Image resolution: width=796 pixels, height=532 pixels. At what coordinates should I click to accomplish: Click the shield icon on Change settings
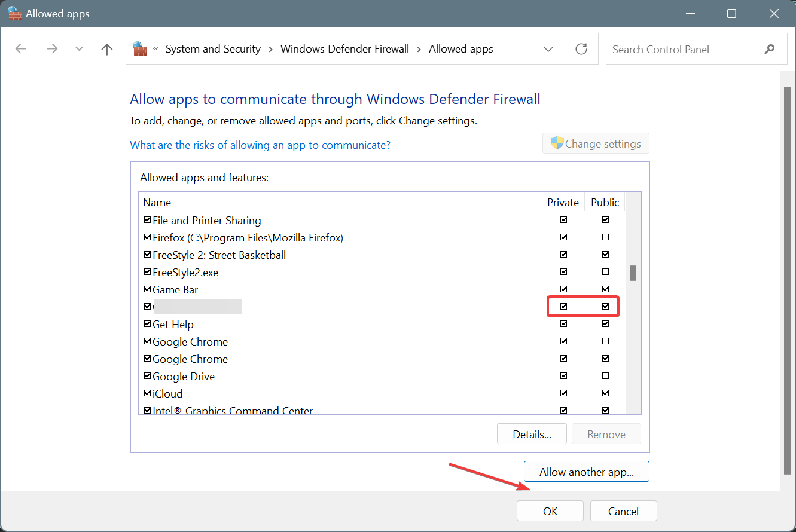coord(557,143)
